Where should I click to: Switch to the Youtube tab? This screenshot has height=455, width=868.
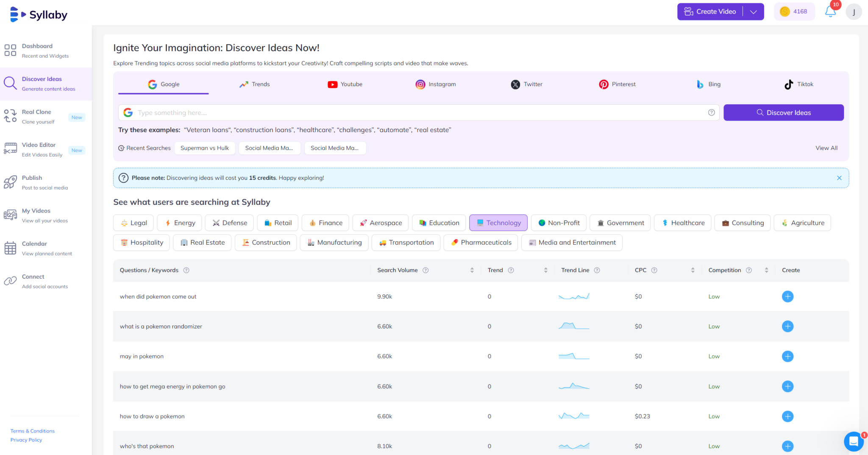345,84
